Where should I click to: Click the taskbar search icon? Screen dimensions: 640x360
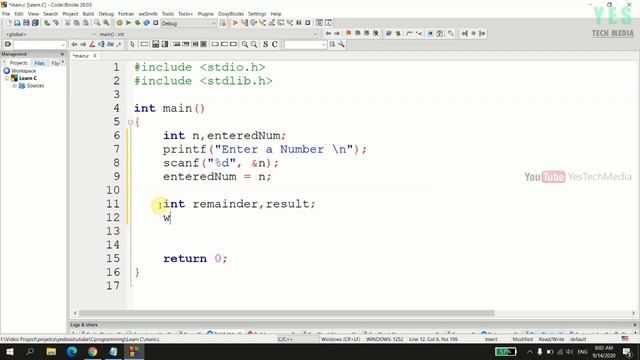(30, 351)
